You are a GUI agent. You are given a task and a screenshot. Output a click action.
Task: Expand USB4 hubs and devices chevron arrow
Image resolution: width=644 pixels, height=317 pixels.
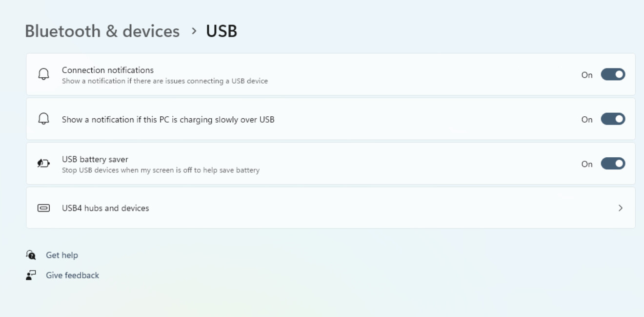tap(621, 208)
